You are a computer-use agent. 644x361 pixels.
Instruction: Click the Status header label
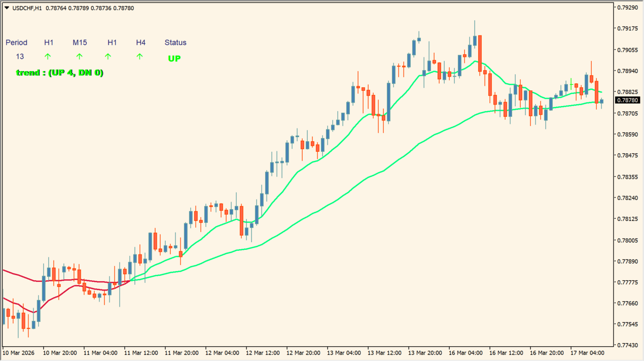tap(175, 43)
